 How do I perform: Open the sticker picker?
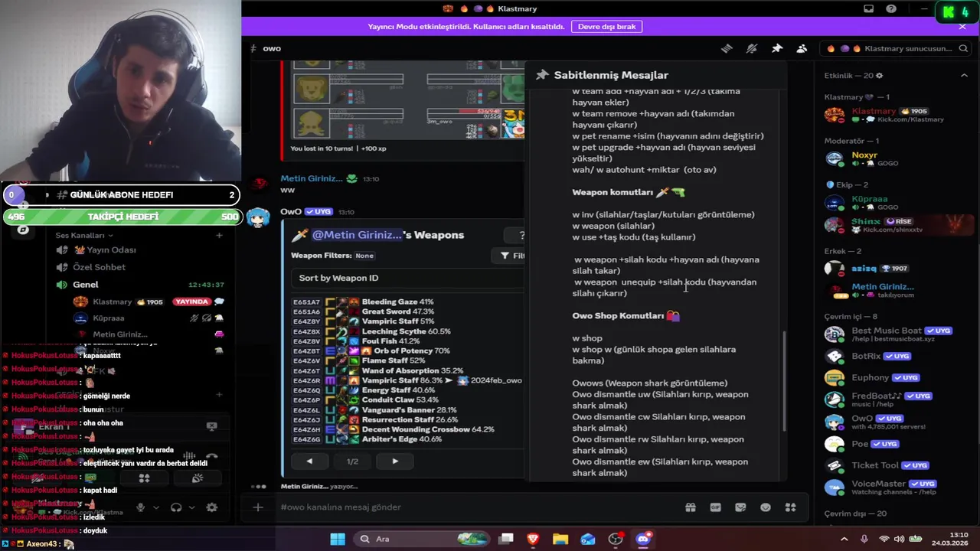coord(740,507)
